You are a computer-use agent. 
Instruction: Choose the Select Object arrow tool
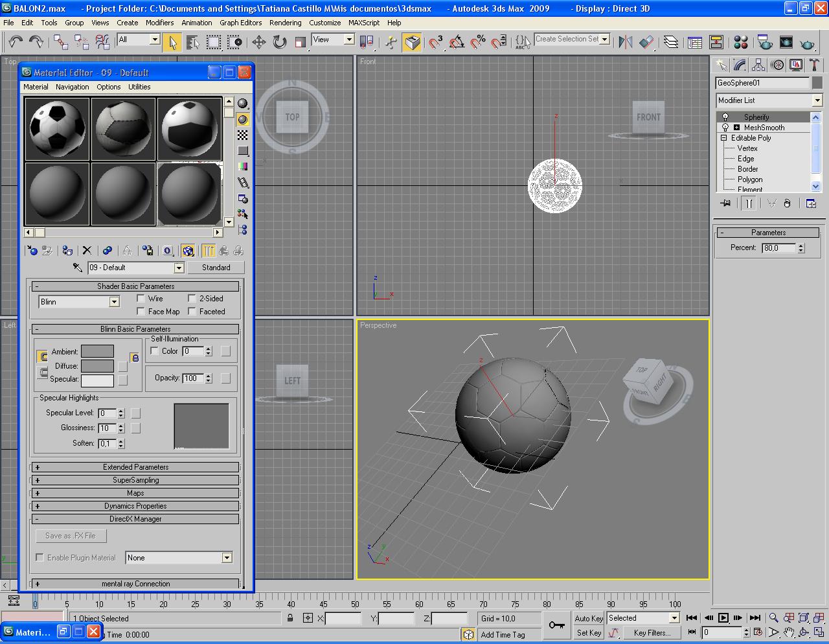(x=172, y=42)
